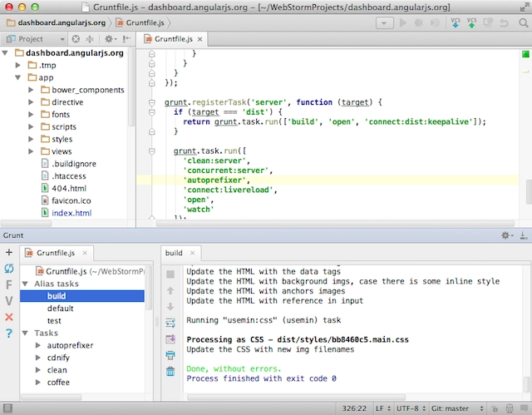Image resolution: width=532 pixels, height=415 pixels.
Task: Toggle read-only lock icon in status bar
Action: (495, 408)
